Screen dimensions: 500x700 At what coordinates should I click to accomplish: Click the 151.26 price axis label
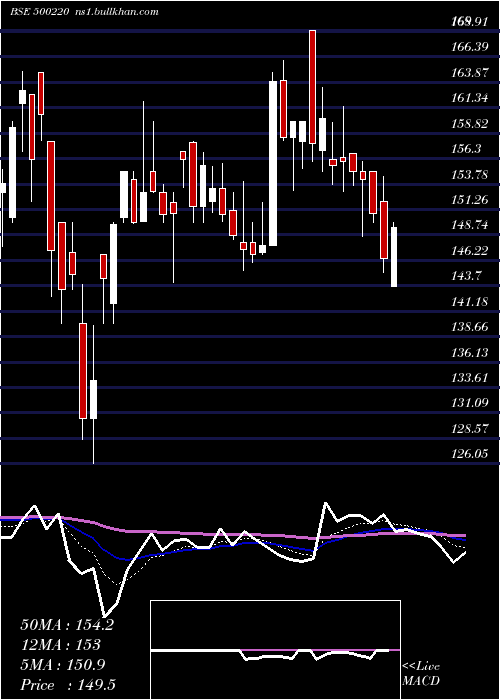pyautogui.click(x=469, y=200)
